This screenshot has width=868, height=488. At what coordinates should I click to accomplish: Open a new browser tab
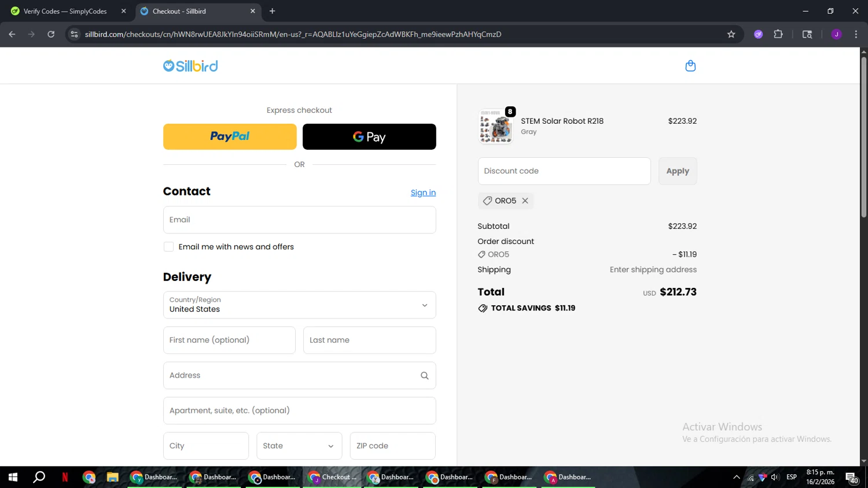(x=272, y=11)
